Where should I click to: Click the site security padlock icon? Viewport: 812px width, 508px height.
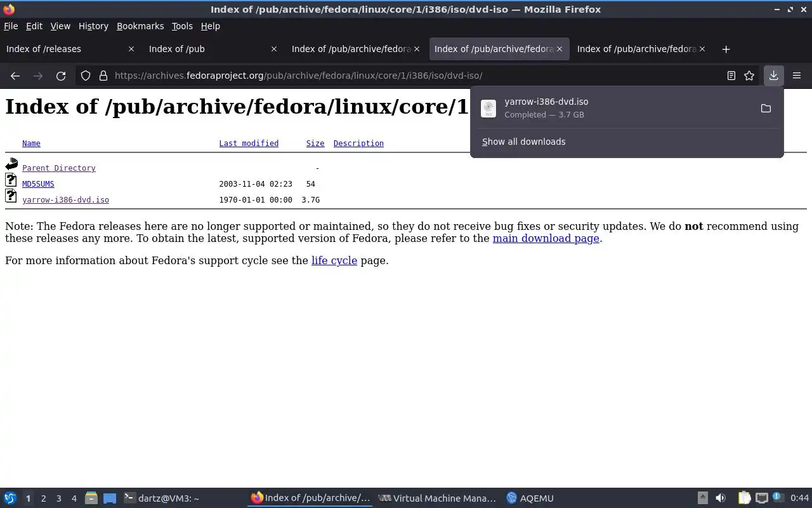tap(103, 76)
